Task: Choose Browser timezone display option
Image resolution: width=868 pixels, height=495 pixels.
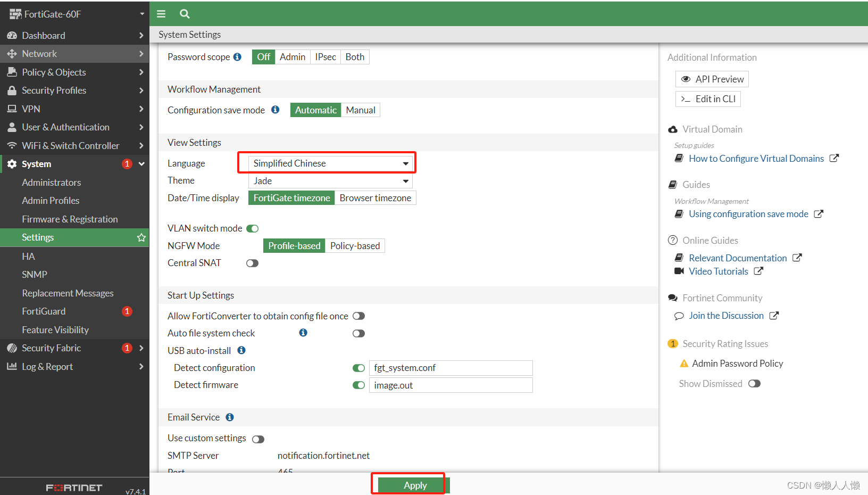Action: (x=375, y=198)
